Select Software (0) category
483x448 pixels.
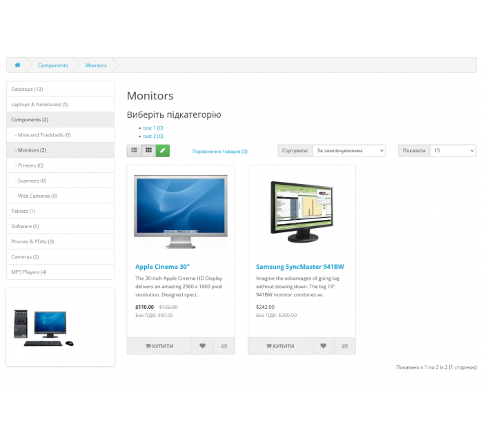click(61, 226)
